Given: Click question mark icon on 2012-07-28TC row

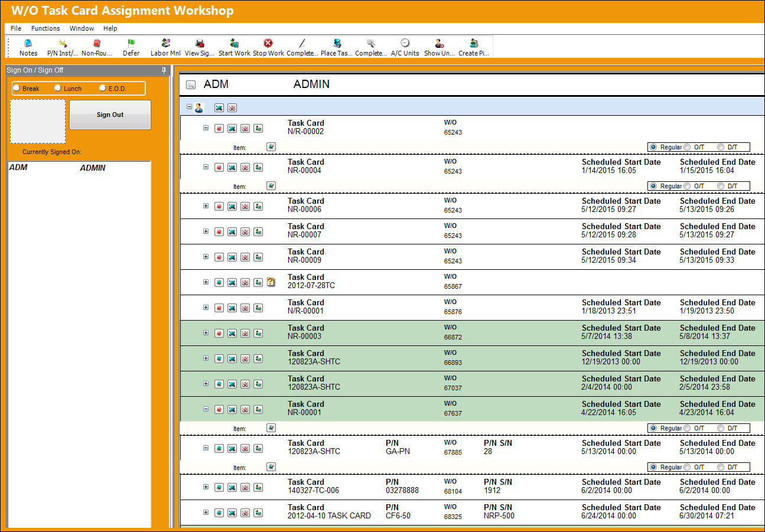Looking at the screenshot, I should (271, 282).
